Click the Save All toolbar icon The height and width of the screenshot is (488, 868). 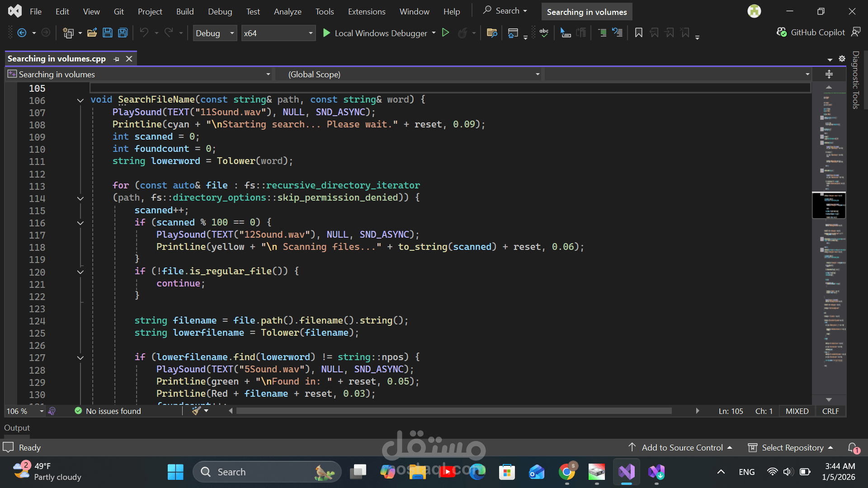pyautogui.click(x=123, y=33)
